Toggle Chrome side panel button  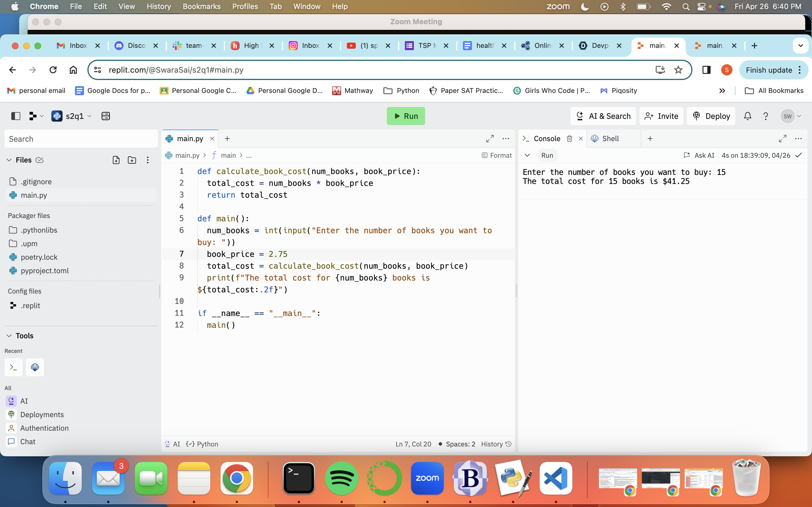[x=706, y=70]
